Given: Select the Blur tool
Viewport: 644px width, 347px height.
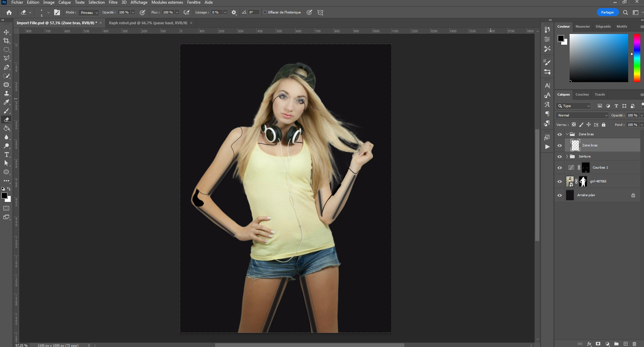Looking at the screenshot, I should click(x=6, y=137).
